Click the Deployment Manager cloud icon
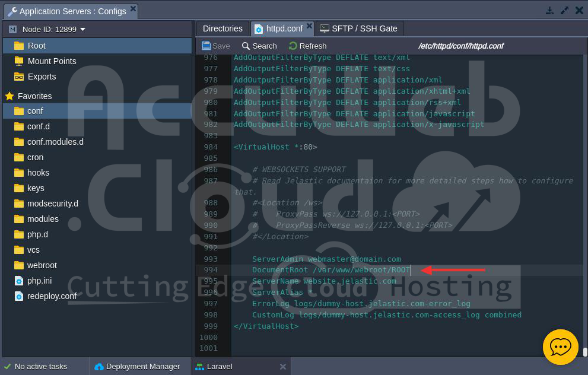Image resolution: width=588 pixels, height=375 pixels. pyautogui.click(x=99, y=367)
